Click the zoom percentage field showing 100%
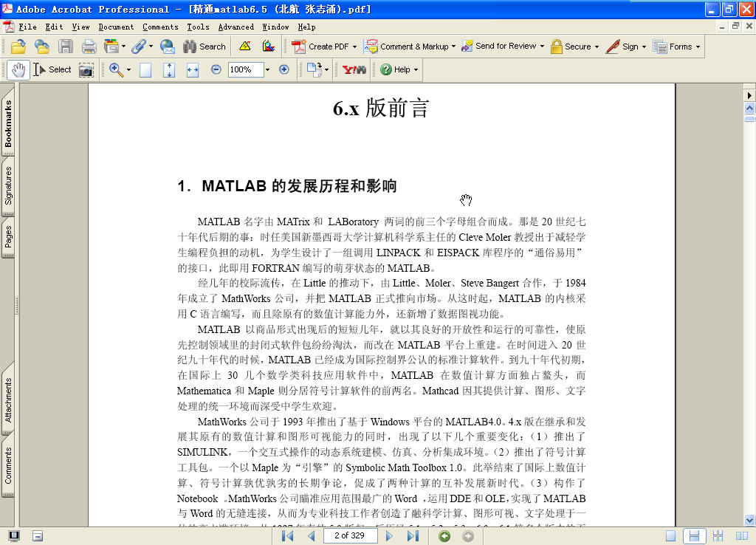756x545 pixels. (x=246, y=69)
